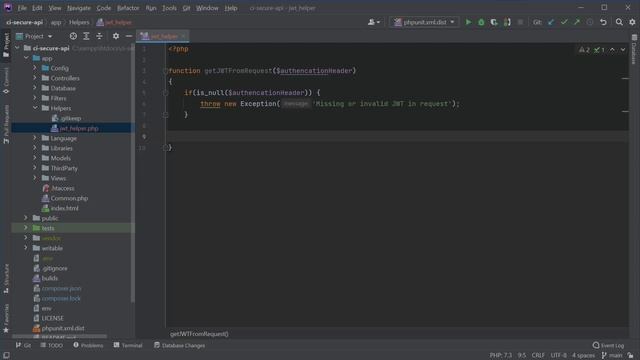This screenshot has height=360, width=640.
Task: Open the TODO tool window
Action: point(51,345)
